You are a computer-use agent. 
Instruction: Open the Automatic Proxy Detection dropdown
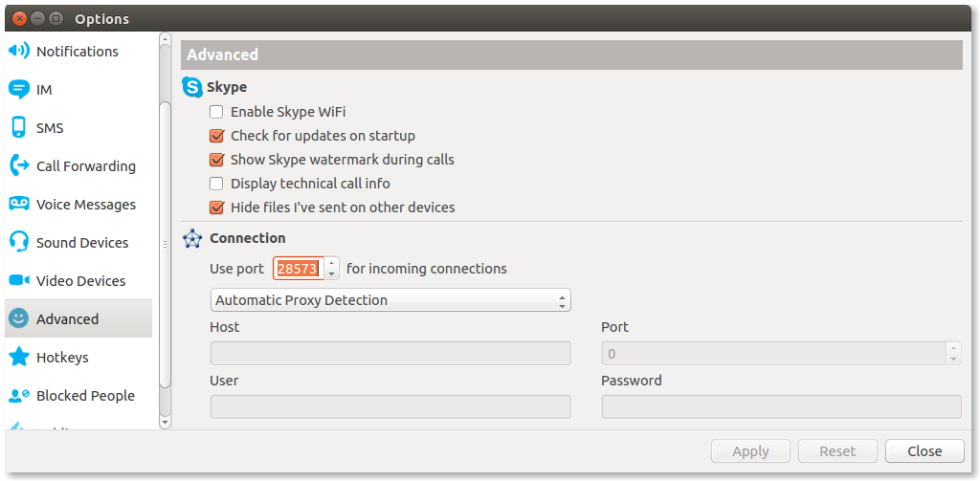[390, 300]
